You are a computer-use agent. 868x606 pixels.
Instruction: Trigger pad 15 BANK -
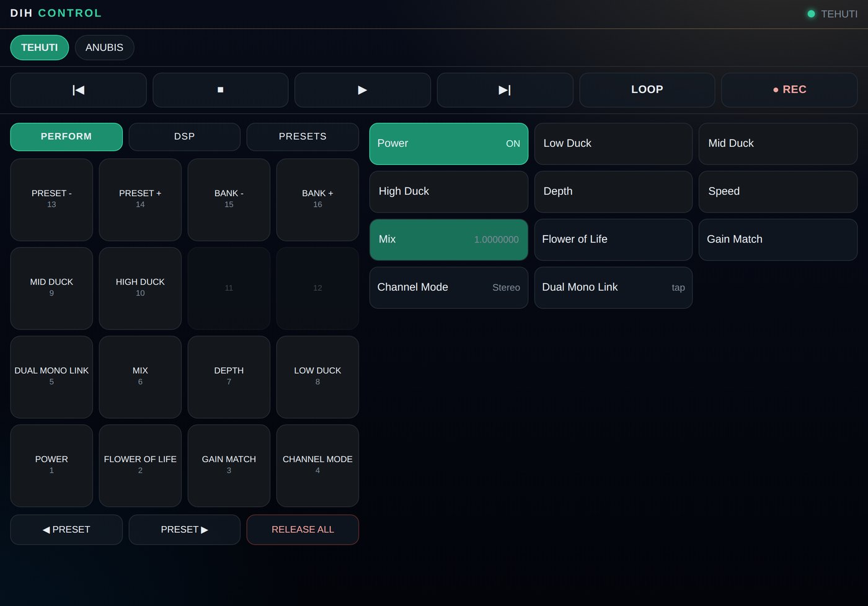pyautogui.click(x=229, y=200)
